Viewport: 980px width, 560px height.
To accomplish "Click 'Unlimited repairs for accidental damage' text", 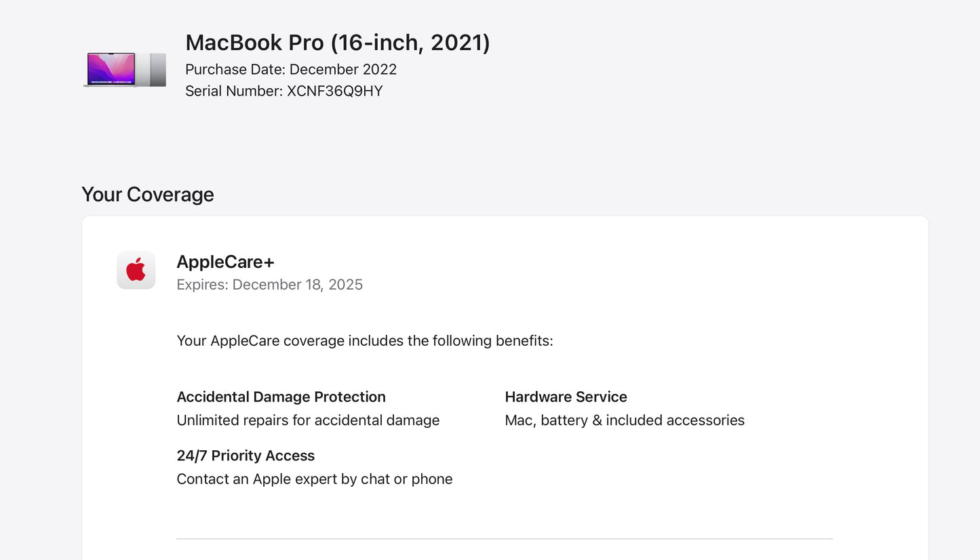I will coord(308,420).
